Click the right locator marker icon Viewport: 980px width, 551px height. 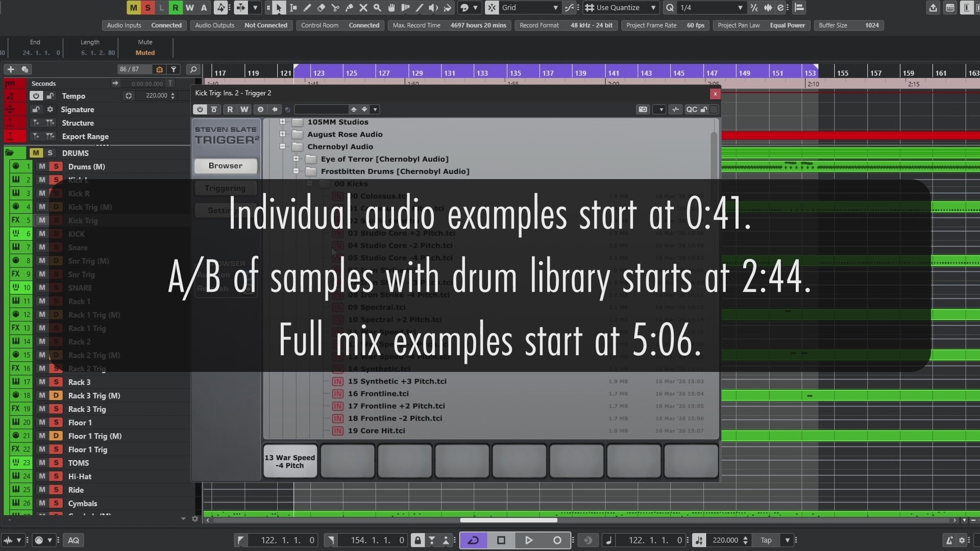[330, 540]
